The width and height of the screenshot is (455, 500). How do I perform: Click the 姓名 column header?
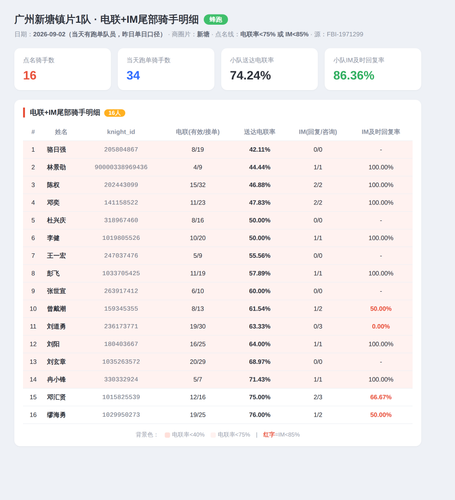point(61,132)
